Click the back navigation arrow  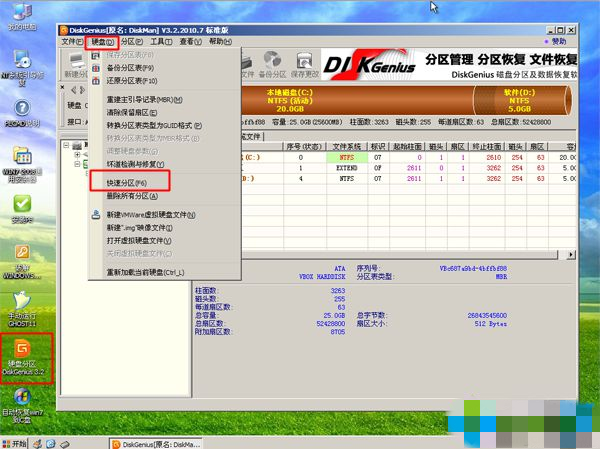coord(74,90)
